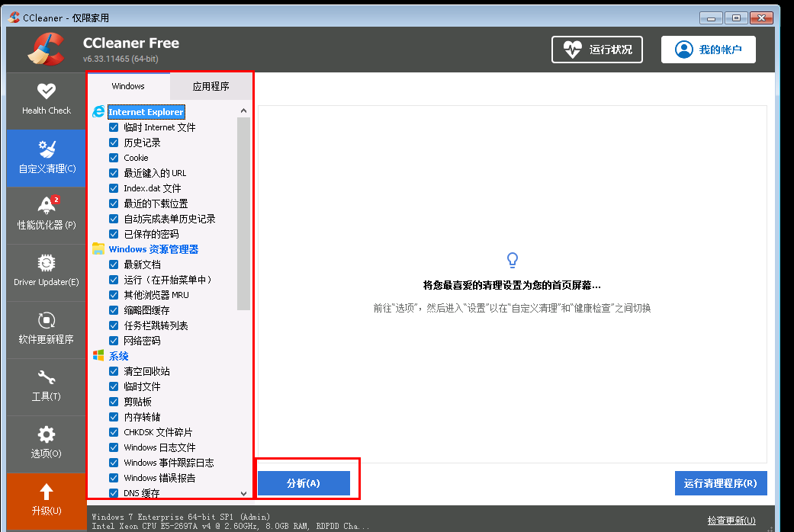794x532 pixels.
Task: Collapse the 系统 category header
Action: coord(118,356)
